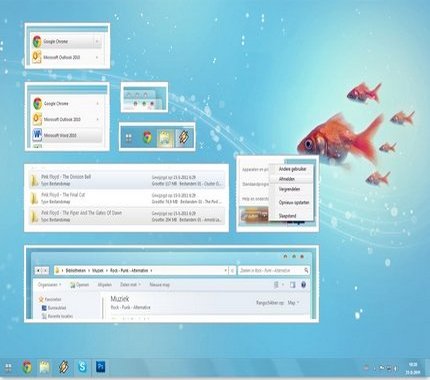430x380 pixels.
Task: Open the Start button on the bottom taskbar
Action: coord(8,367)
